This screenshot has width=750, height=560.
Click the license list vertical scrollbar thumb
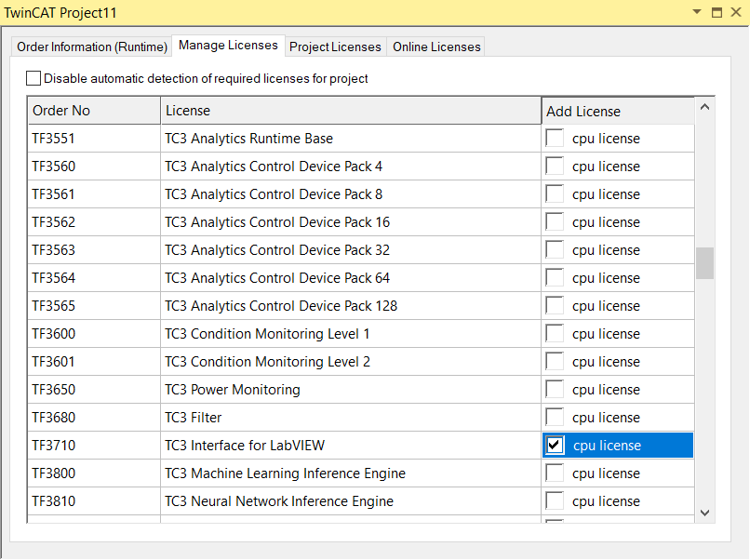(x=704, y=263)
